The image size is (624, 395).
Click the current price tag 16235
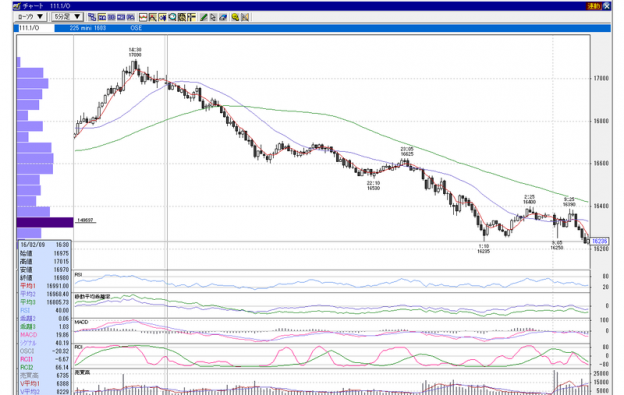tap(599, 241)
